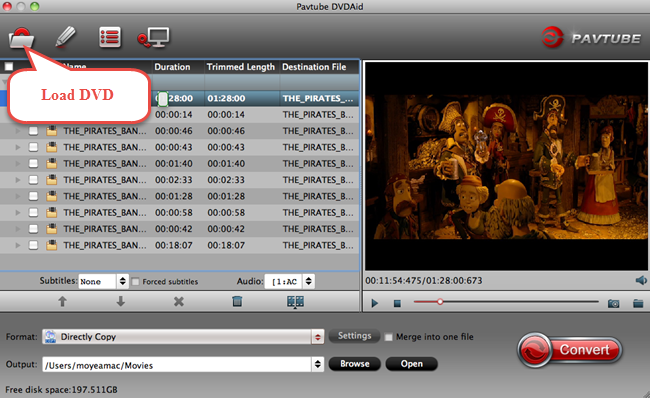Toggle the select-all checkbox in table header
The width and height of the screenshot is (650, 398).
pos(9,67)
